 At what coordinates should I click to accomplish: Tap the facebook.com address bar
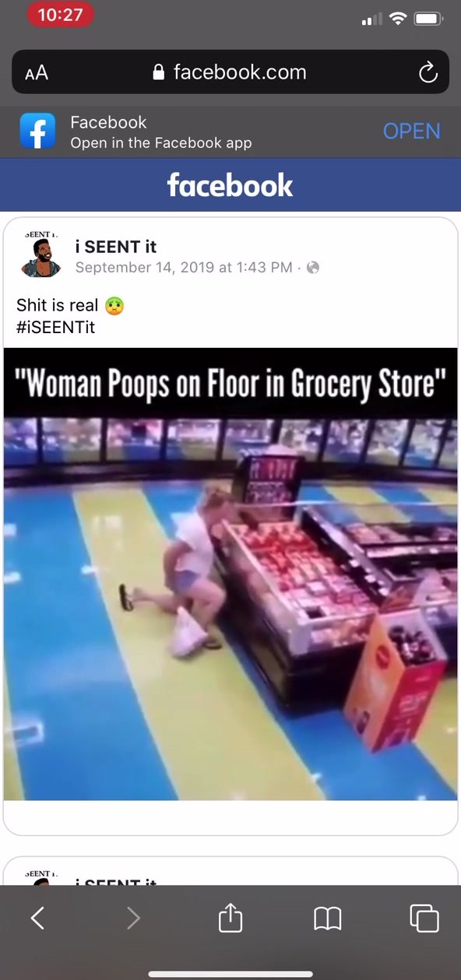click(230, 72)
